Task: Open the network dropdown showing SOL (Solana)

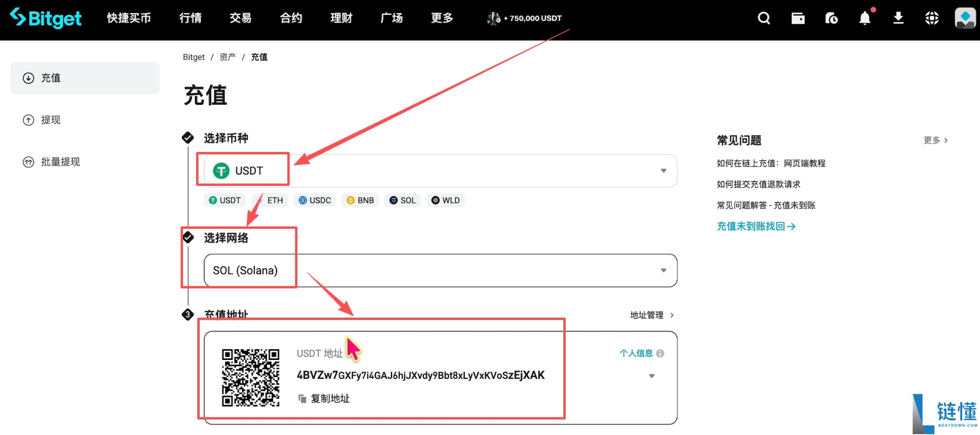Action: click(441, 271)
